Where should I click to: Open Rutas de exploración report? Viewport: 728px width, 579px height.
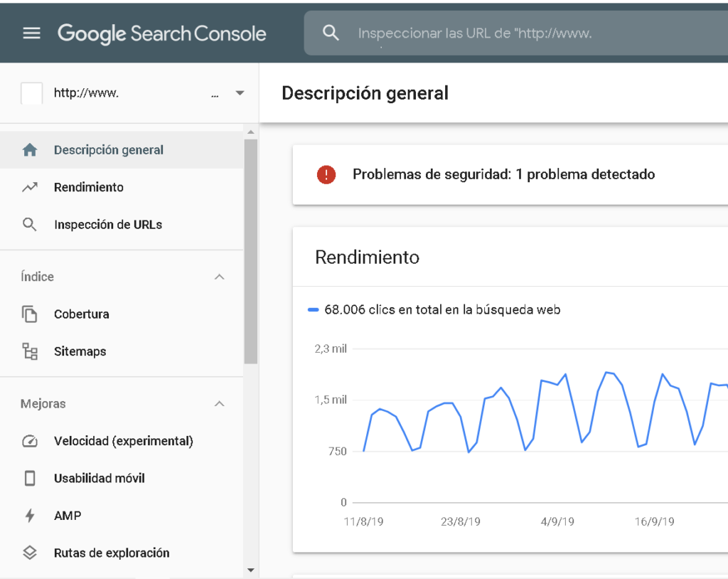pos(122,553)
